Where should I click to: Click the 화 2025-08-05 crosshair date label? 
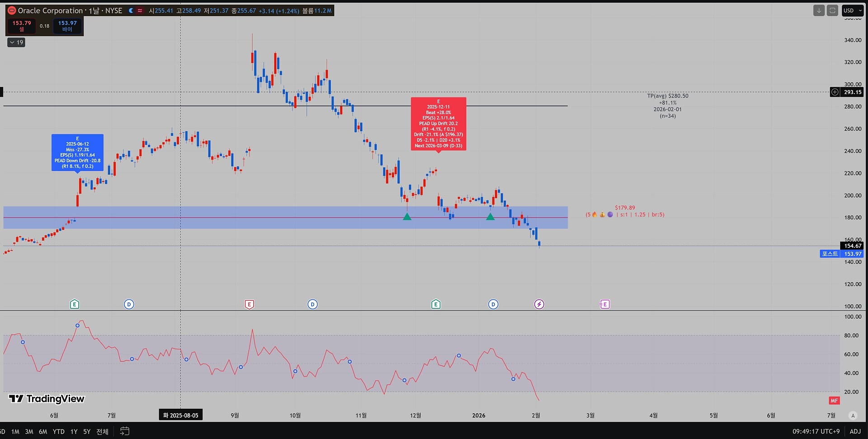(181, 415)
